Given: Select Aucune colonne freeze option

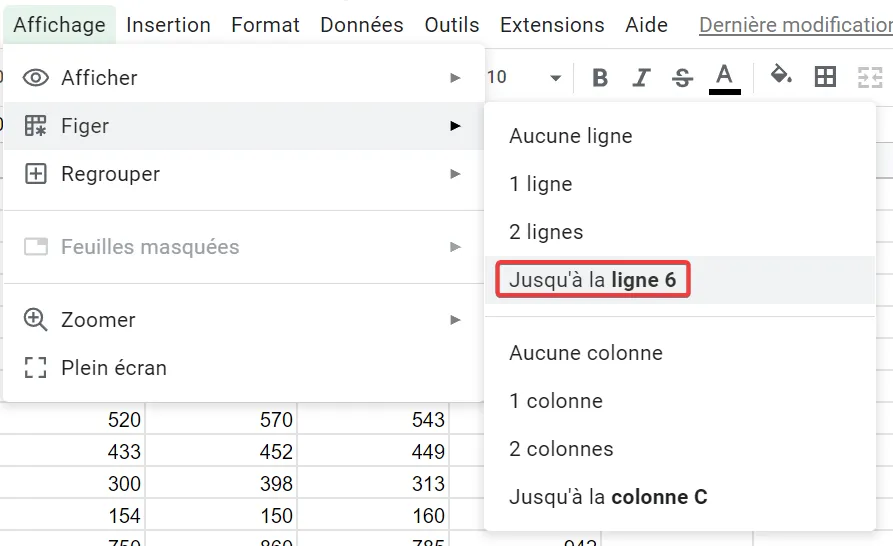Looking at the screenshot, I should coord(680,353).
